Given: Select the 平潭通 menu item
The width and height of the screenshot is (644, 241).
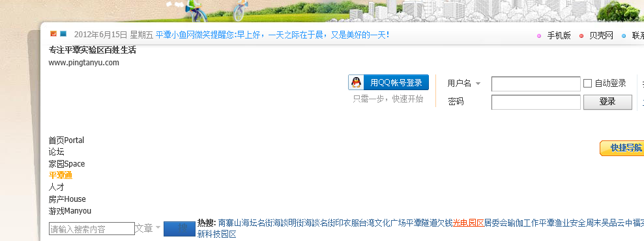Looking at the screenshot, I should coord(61,175).
